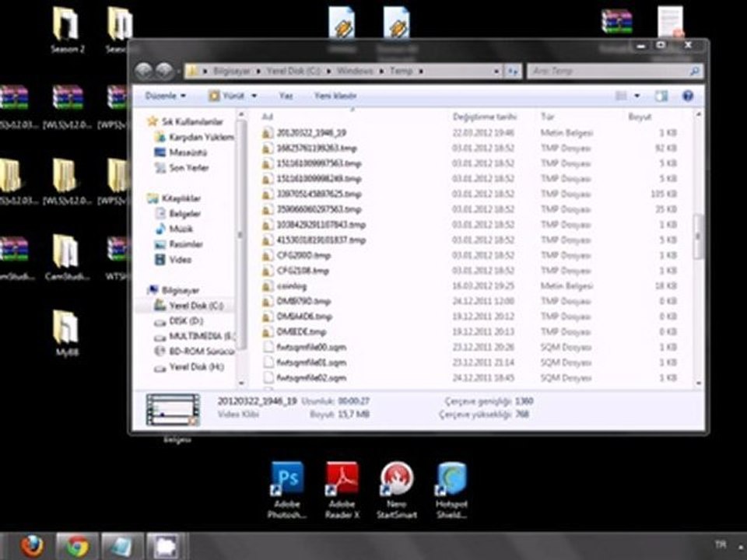
Task: Select the Adobe Reader X desktop shortcut
Action: (342, 491)
